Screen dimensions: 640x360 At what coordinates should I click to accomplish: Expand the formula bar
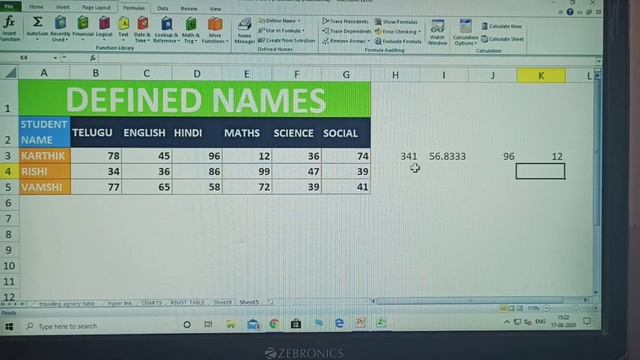[x=598, y=61]
